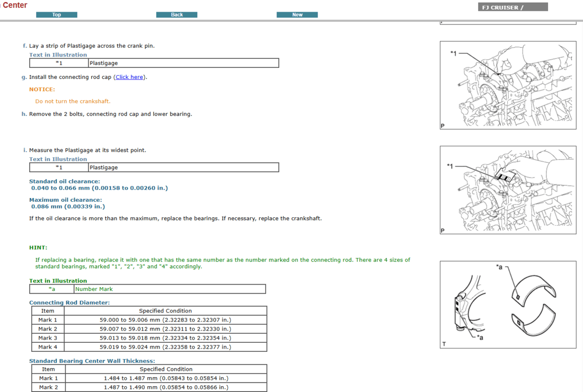Viewport: 583px width, 392px height.
Task: Select Mark 1 row in Connecting Rod Diameter table
Action: pos(149,320)
